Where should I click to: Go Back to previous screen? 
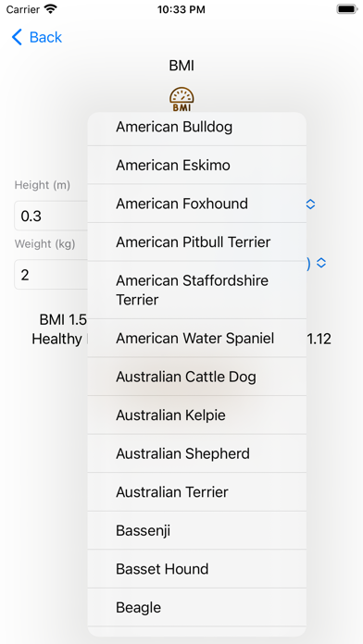click(37, 37)
